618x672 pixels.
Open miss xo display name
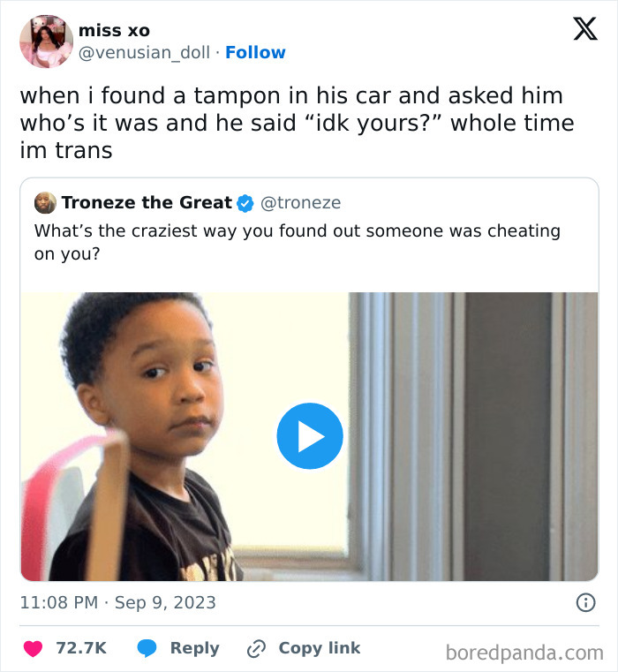[115, 30]
